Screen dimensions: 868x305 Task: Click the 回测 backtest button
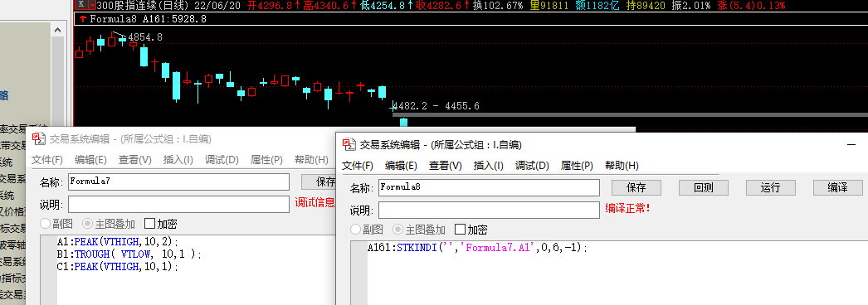tap(703, 188)
